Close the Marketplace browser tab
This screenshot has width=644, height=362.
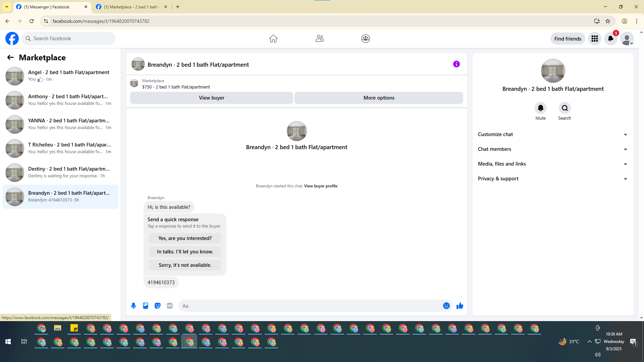[x=166, y=7]
